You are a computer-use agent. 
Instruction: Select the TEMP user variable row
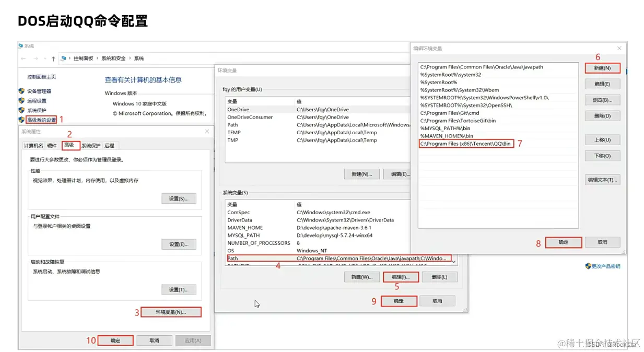tap(317, 133)
